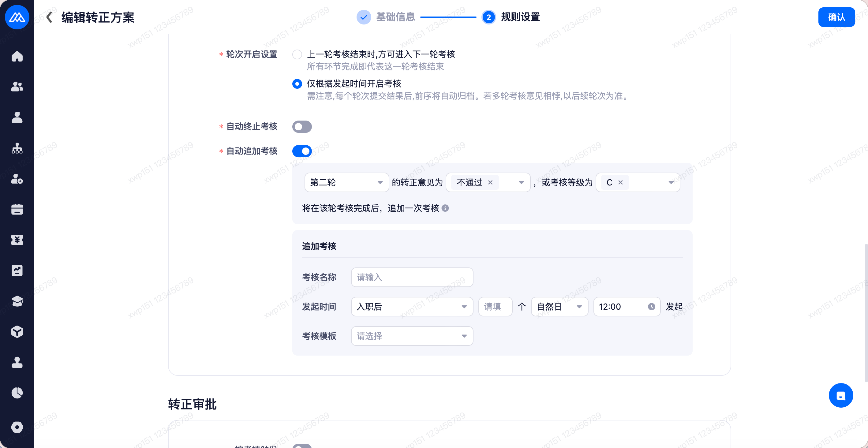Screen dimensions: 868x448
Task: Open the organization chart sidebar icon
Action: [x=17, y=148]
